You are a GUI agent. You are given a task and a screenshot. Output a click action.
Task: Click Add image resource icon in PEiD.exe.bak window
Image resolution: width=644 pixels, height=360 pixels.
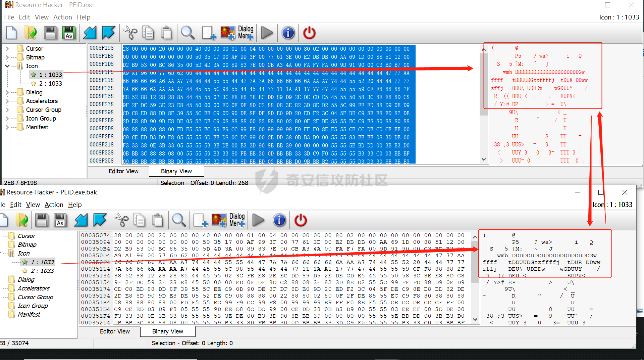219,220
